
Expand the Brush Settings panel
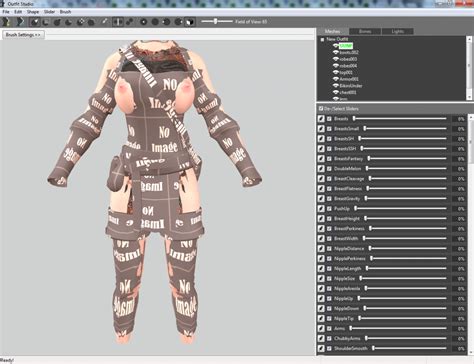(23, 35)
